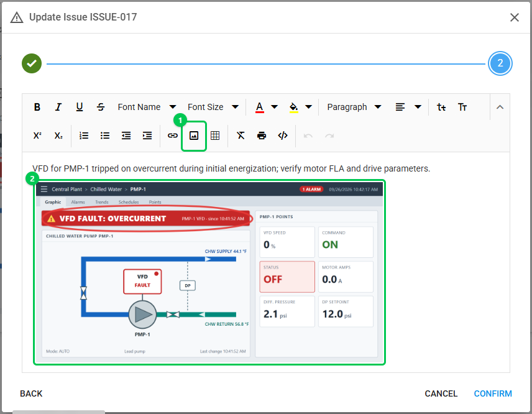
Task: Select the embedded PMP-1 screenshot image
Action: click(x=209, y=272)
